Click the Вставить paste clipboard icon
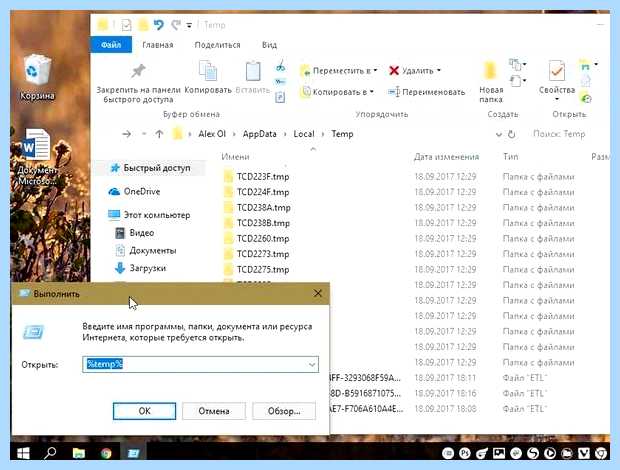The image size is (620, 470). [253, 71]
